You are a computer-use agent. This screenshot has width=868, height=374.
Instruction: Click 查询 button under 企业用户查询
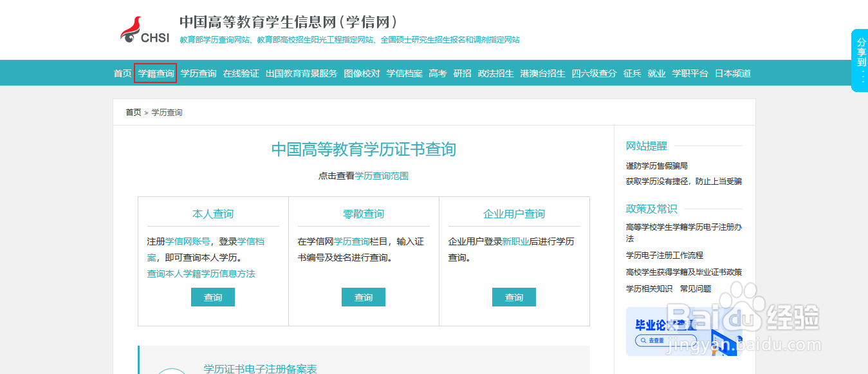(x=514, y=297)
